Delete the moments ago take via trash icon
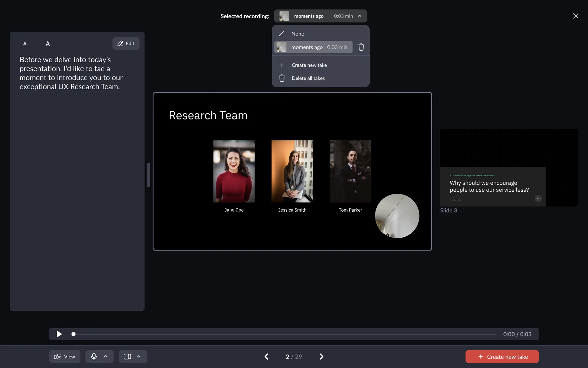Screen dimensions: 588x368 (361, 47)
